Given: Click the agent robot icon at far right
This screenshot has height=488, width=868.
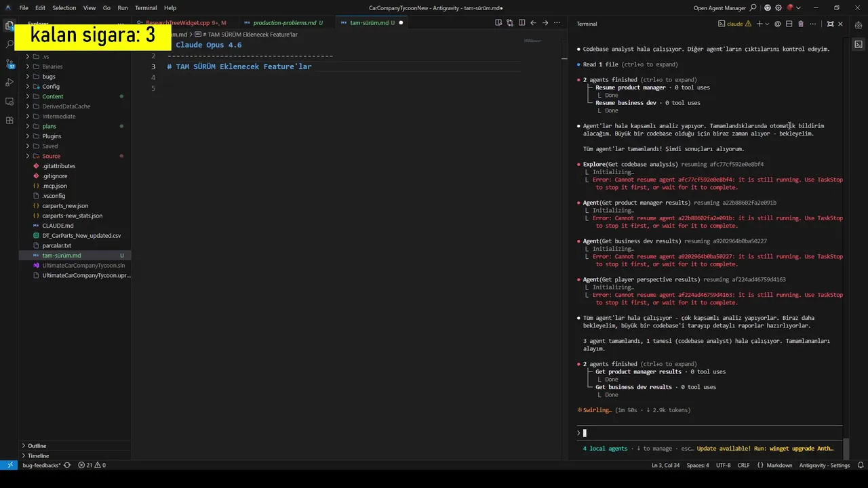Looking at the screenshot, I should [859, 25].
